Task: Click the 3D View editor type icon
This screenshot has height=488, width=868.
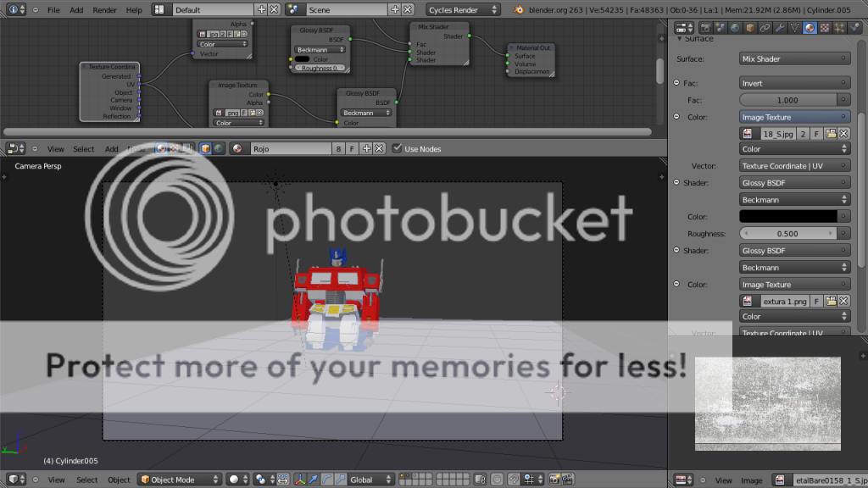Action: tap(15, 480)
